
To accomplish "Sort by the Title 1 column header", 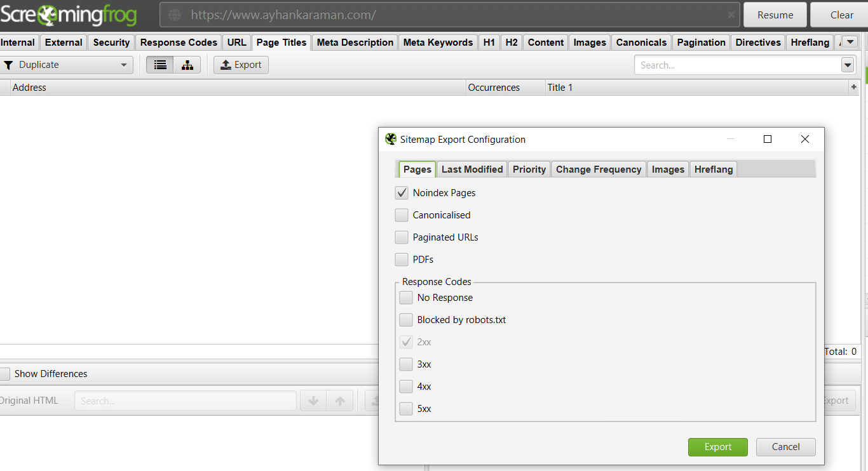I will (x=697, y=88).
